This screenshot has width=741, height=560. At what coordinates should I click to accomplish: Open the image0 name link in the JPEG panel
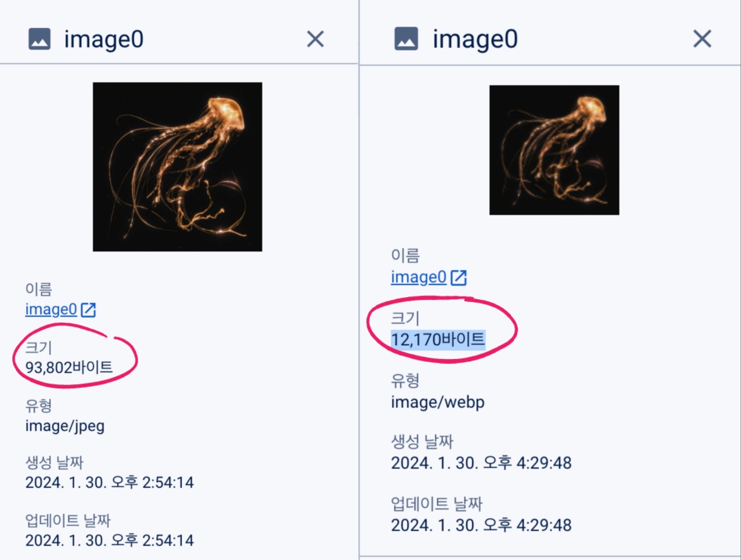pos(51,309)
